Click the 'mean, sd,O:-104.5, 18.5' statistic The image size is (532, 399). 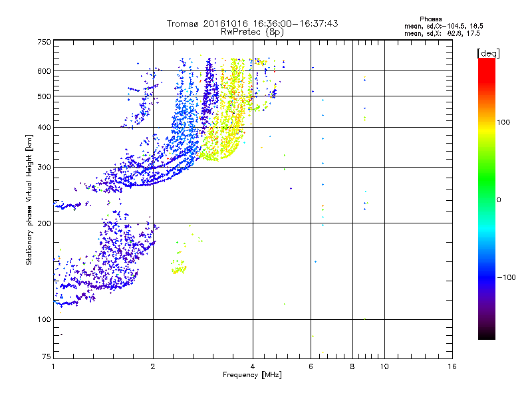tap(444, 26)
